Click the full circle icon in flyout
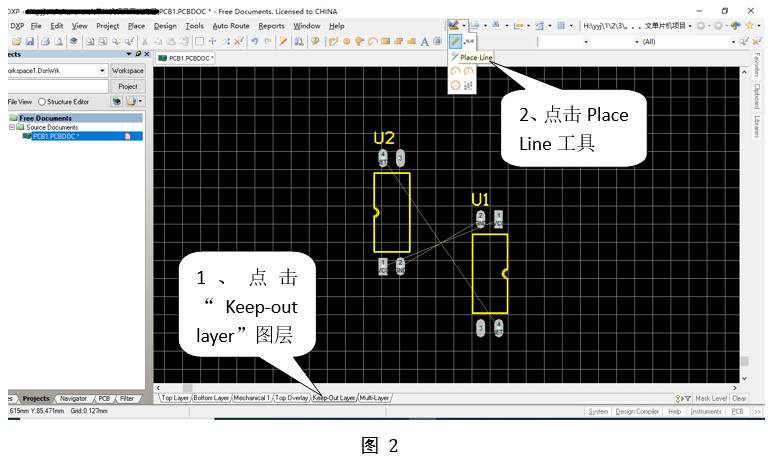This screenshot has width=772, height=468. click(x=455, y=85)
